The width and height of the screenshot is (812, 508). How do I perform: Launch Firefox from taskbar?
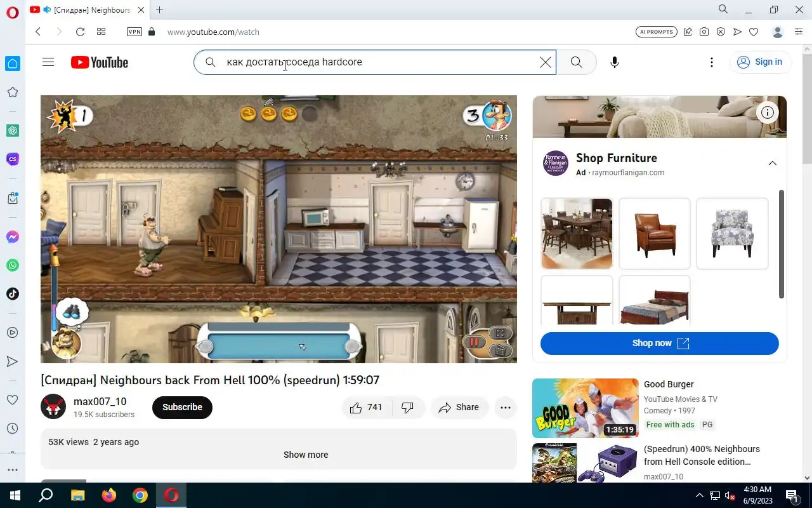108,495
